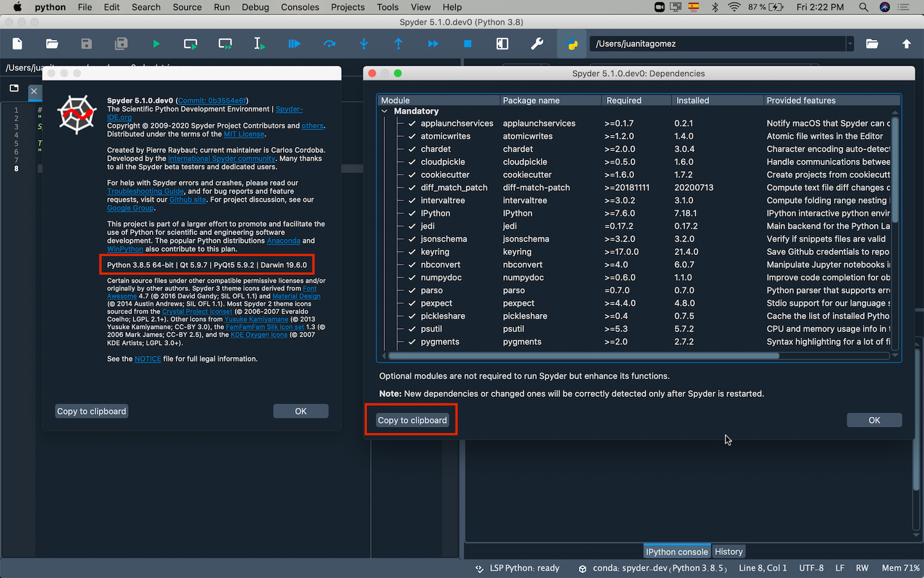Maximize the current pane
This screenshot has height=578, width=924.
tap(502, 44)
